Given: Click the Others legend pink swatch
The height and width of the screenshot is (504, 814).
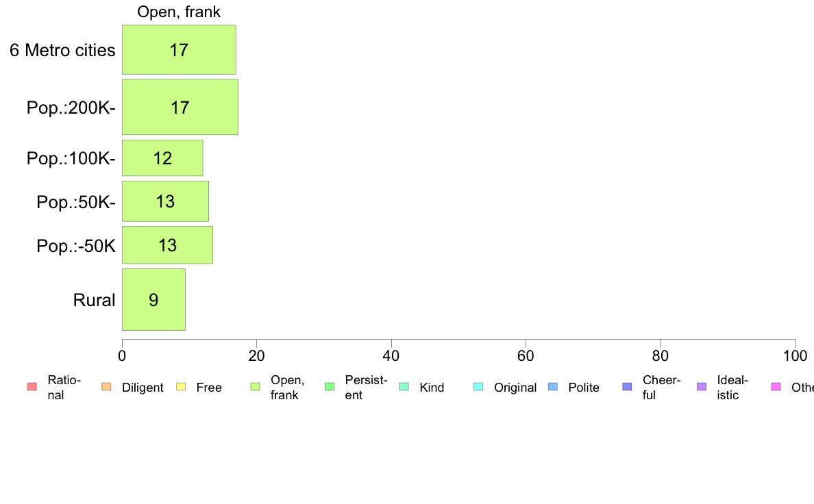Looking at the screenshot, I should [776, 387].
